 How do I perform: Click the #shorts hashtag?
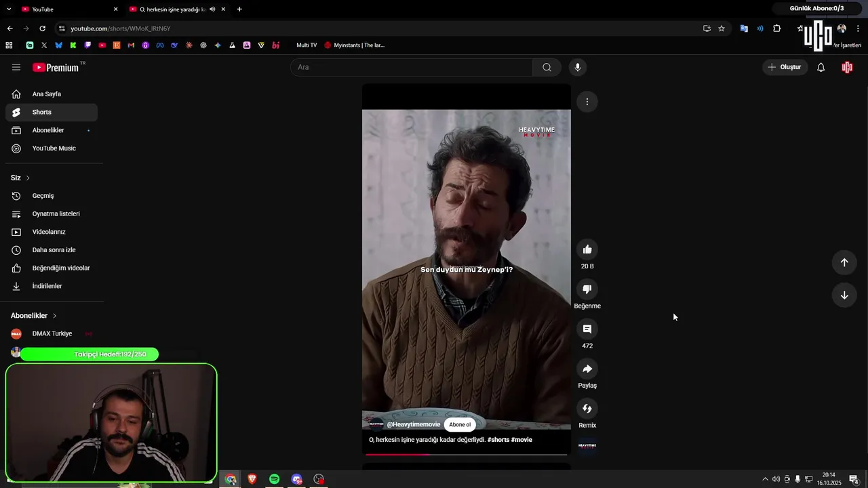[498, 440]
